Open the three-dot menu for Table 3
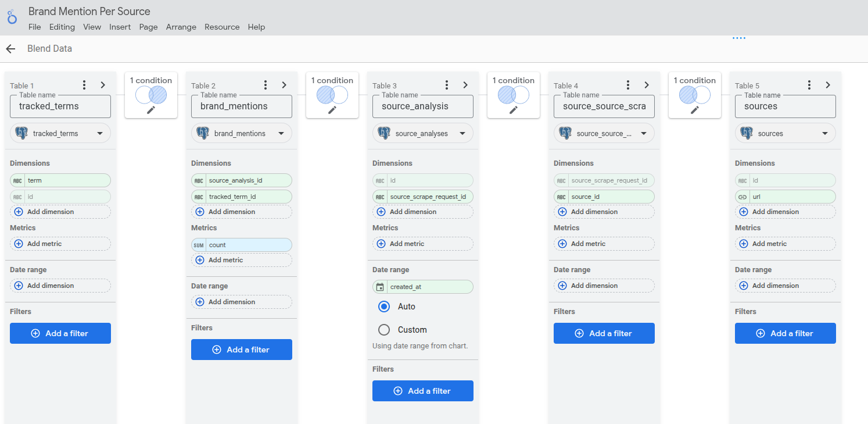The image size is (868, 424). [x=447, y=85]
